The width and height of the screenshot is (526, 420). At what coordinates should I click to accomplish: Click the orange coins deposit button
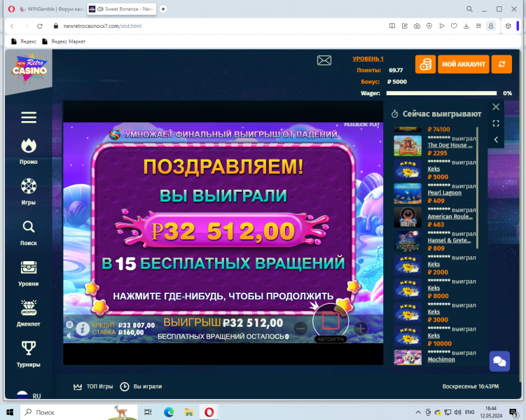click(425, 64)
